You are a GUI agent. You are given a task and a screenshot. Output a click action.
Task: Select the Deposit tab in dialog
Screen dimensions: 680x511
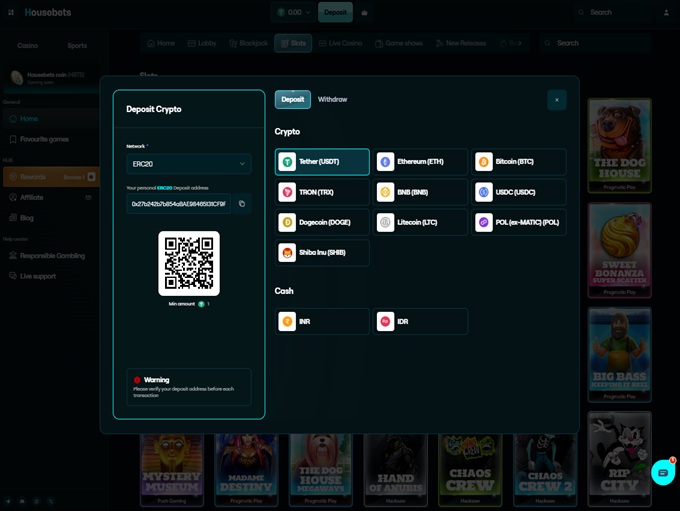(292, 100)
